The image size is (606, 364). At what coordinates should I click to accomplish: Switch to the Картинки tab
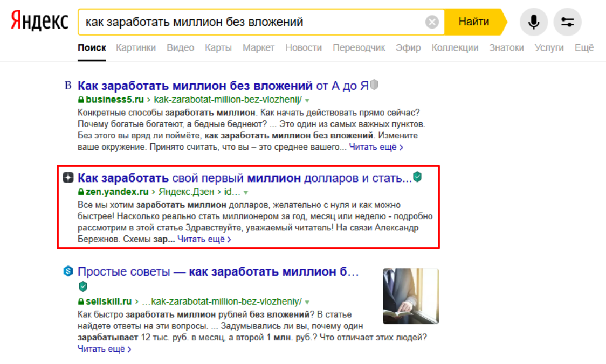click(x=136, y=48)
